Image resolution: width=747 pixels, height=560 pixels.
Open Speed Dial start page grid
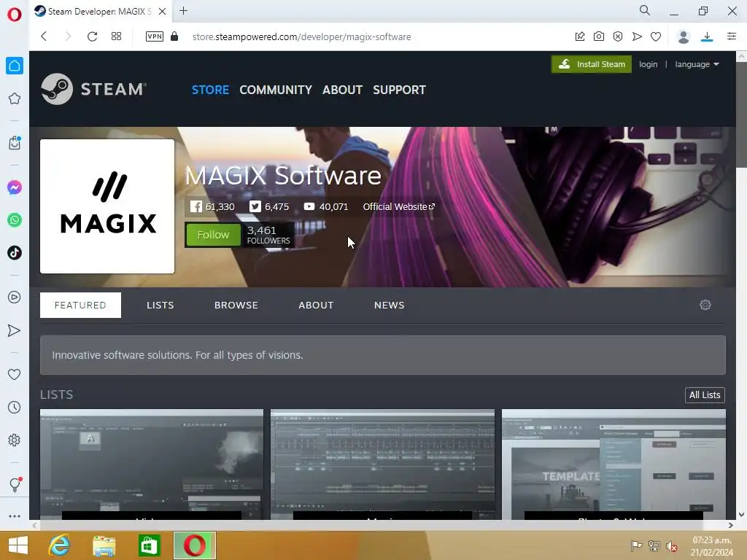[116, 36]
